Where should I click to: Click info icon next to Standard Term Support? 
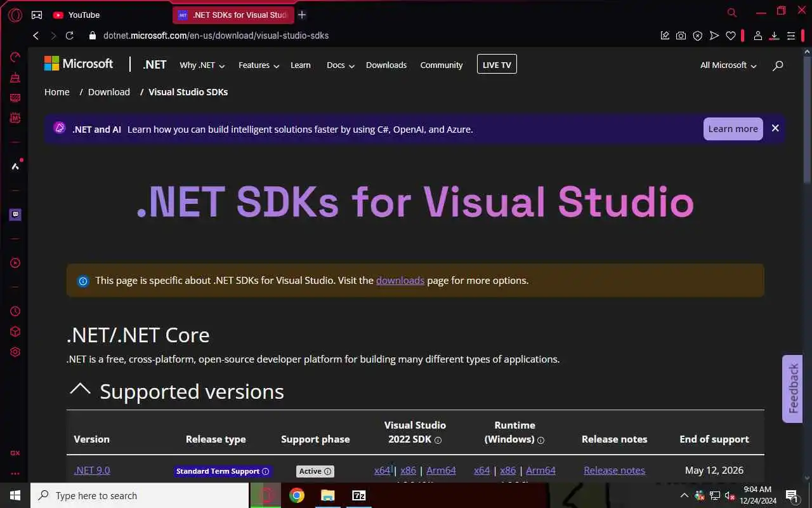pos(266,471)
